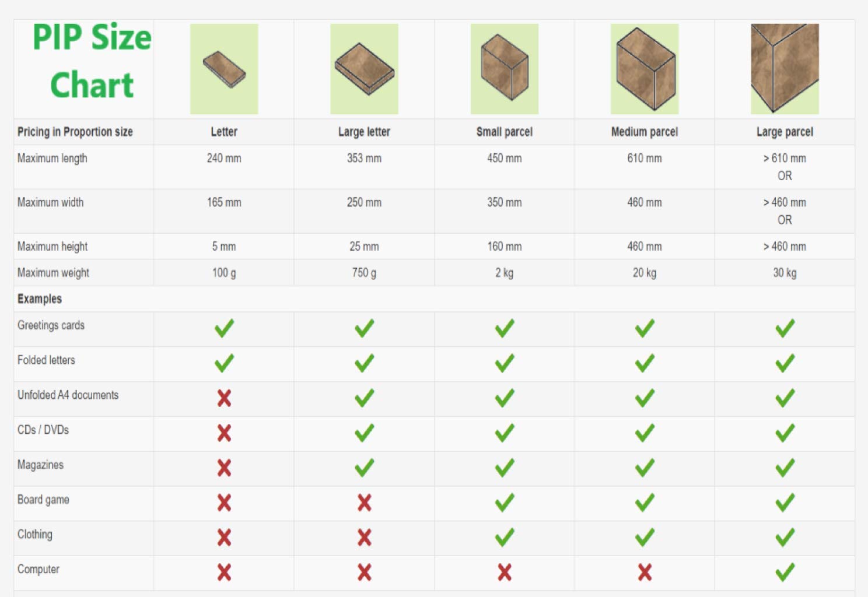Click Small parcel green check for Clothing
This screenshot has height=597, width=868.
point(505,538)
